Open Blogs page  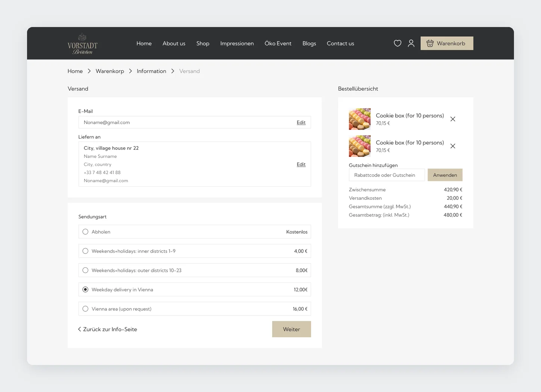tap(309, 43)
